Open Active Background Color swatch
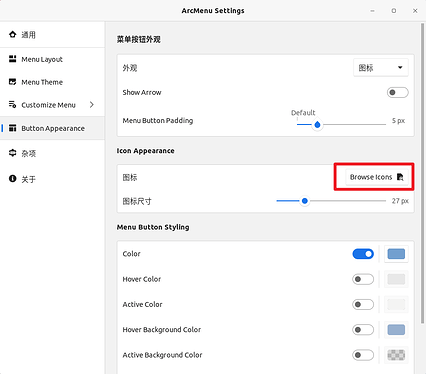The image size is (426, 374). (x=396, y=355)
